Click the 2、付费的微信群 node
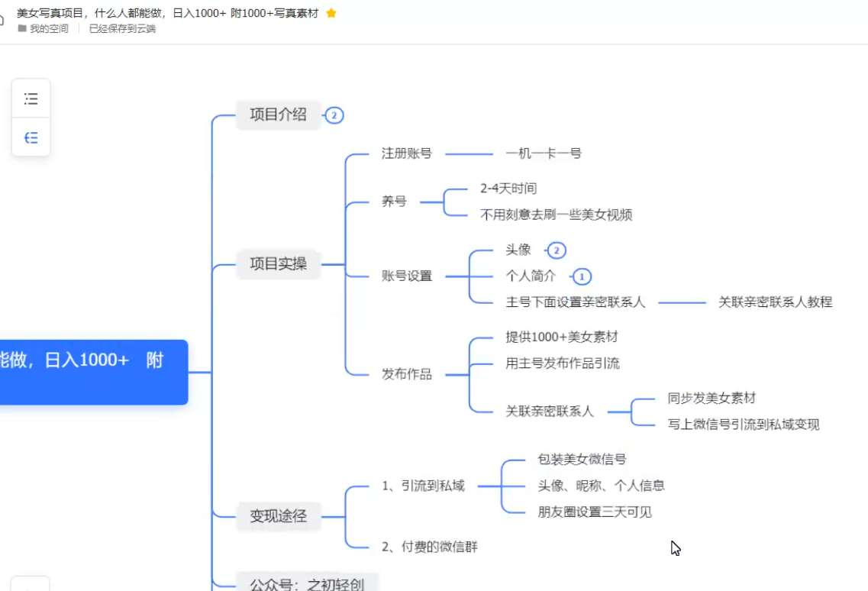Screen dimensions: 868x591 click(x=429, y=547)
